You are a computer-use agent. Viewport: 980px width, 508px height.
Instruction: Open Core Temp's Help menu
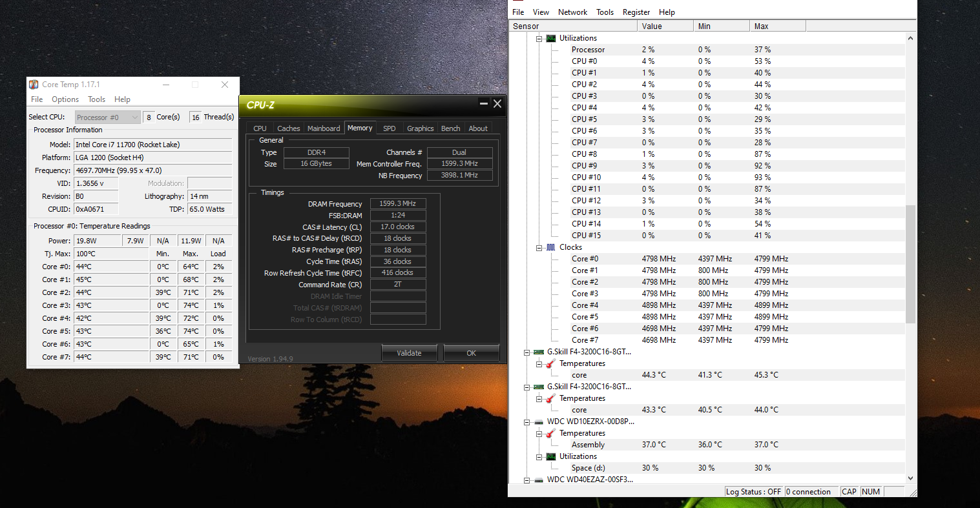[x=122, y=99]
